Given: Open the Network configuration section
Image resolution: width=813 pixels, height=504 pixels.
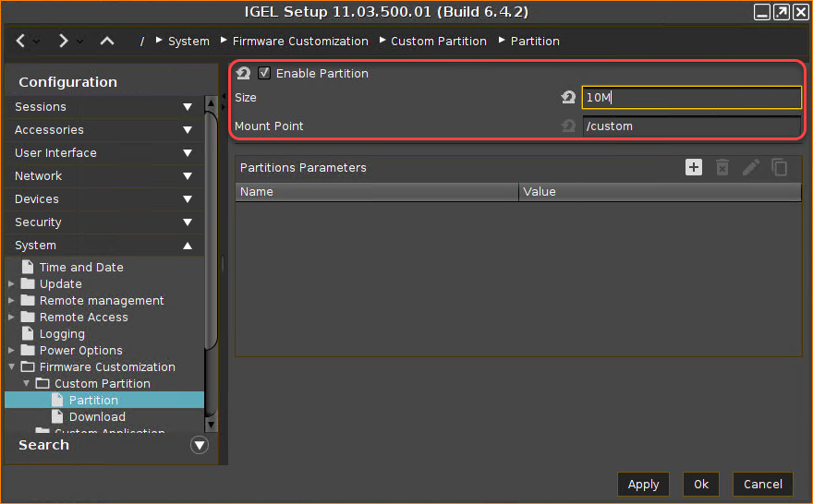Looking at the screenshot, I should coord(103,176).
